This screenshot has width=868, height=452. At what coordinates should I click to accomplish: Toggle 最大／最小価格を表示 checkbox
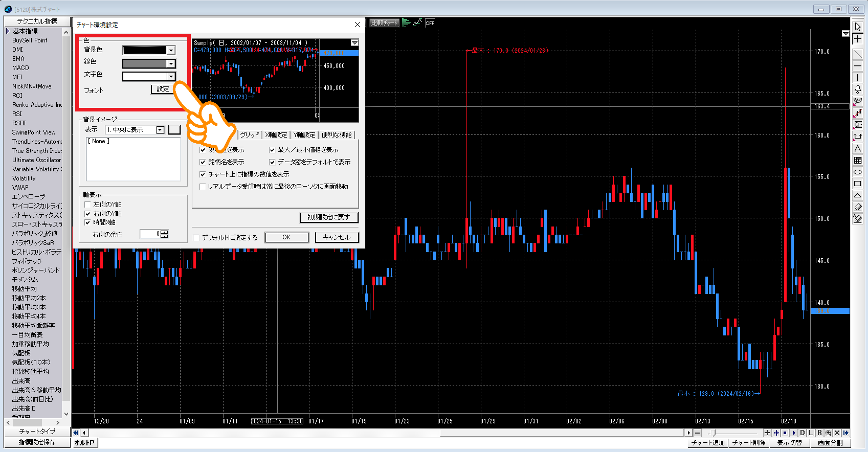272,150
